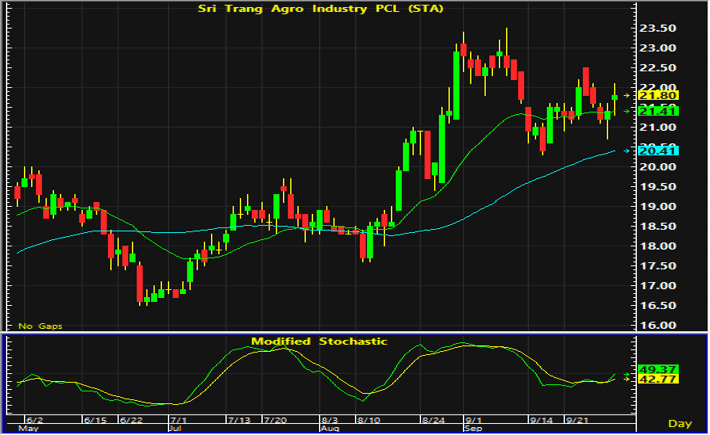Select the 9/14 date on the time axis
Viewport: 710px width, 435px height.
[542, 420]
